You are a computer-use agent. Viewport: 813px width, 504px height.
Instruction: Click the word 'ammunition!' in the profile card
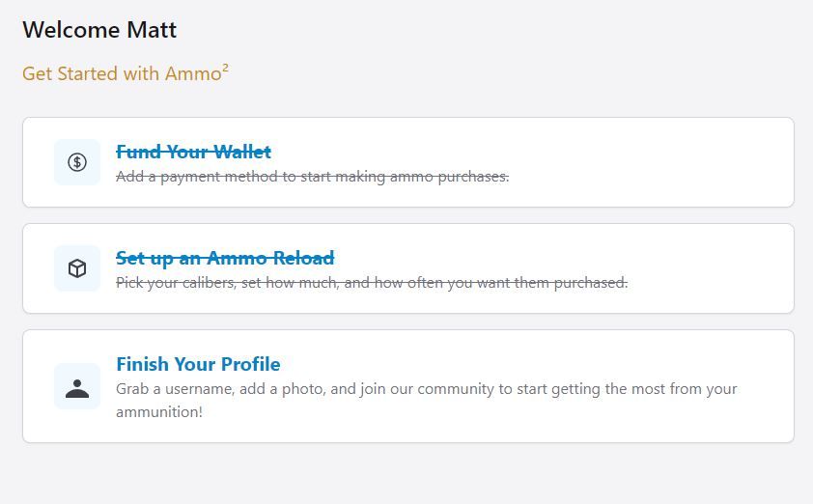(159, 412)
